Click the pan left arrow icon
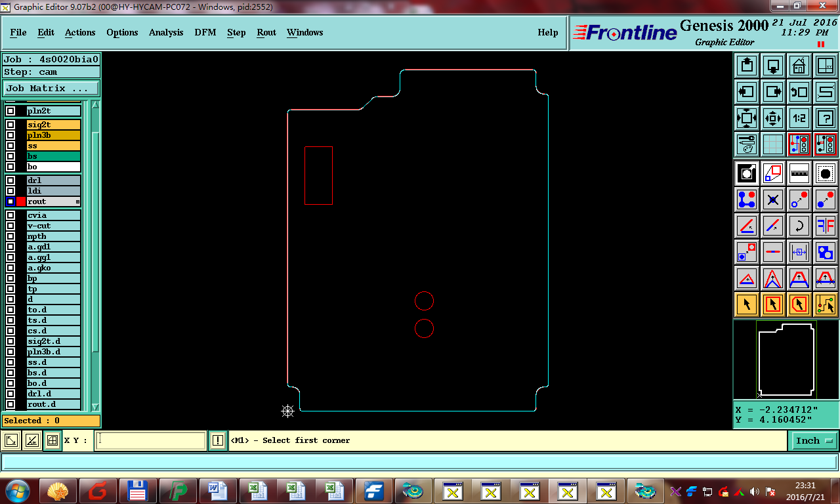840x504 pixels. [x=747, y=92]
